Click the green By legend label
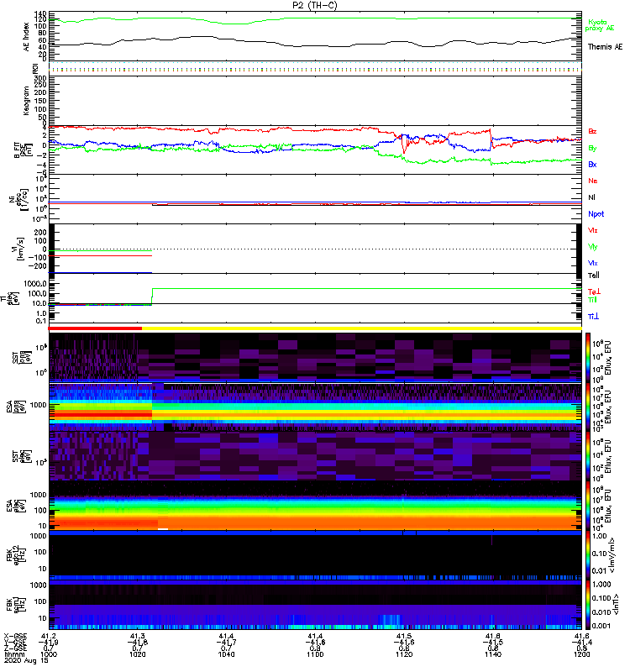Screen dimensions: 630x672 coord(592,148)
